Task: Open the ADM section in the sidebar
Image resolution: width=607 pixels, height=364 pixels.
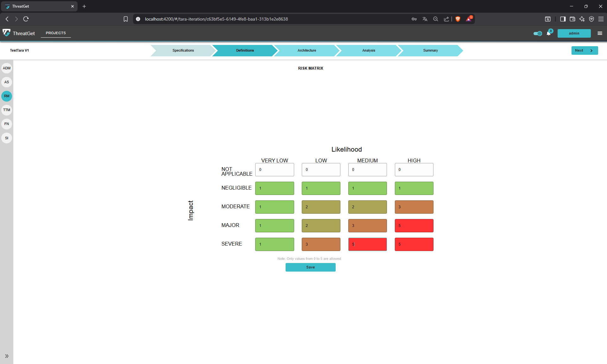Action: [x=6, y=68]
